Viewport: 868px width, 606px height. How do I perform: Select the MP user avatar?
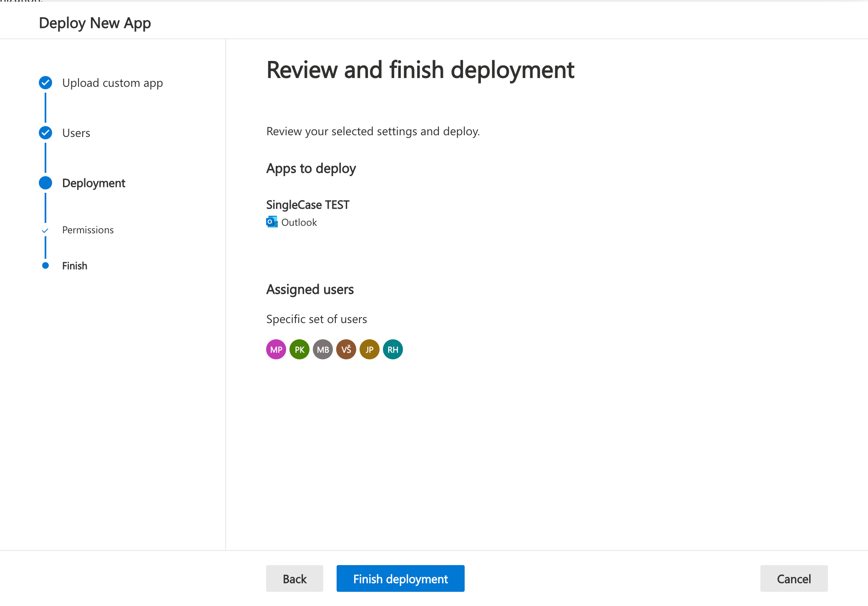(x=276, y=349)
